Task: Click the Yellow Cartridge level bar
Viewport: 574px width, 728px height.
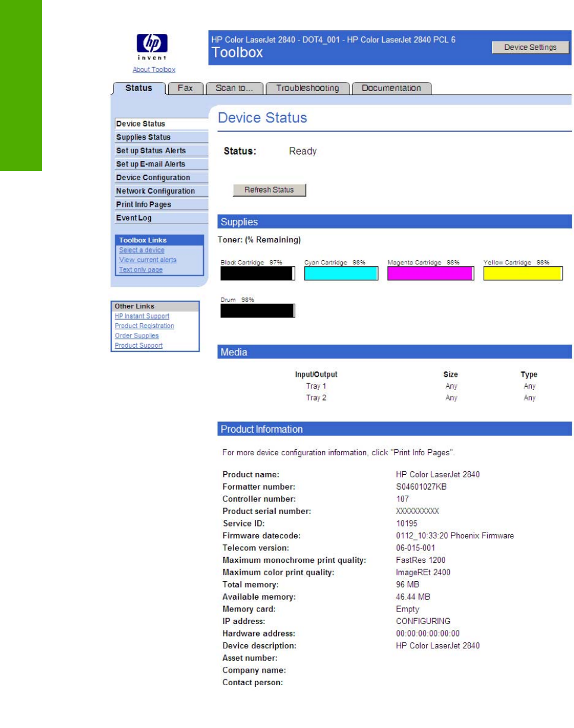Action: pyautogui.click(x=523, y=273)
